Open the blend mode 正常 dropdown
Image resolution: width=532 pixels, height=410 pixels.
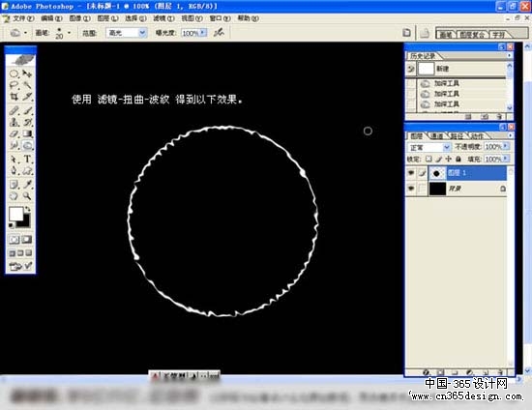429,147
